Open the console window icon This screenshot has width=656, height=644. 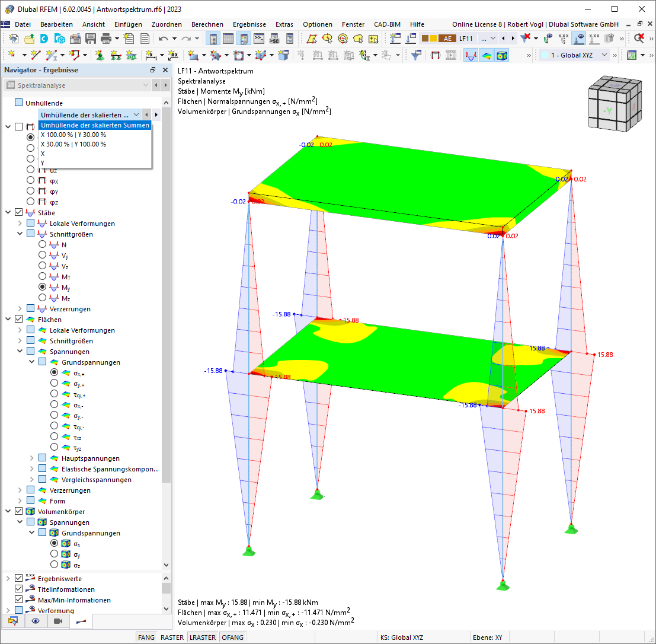coord(259,39)
